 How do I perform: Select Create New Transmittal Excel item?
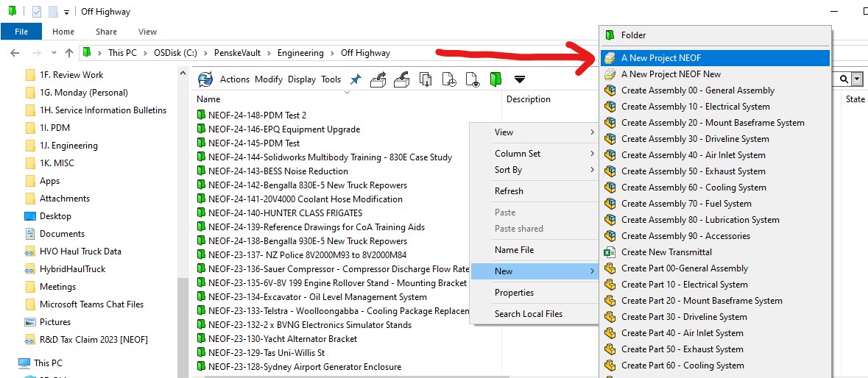coord(715,252)
